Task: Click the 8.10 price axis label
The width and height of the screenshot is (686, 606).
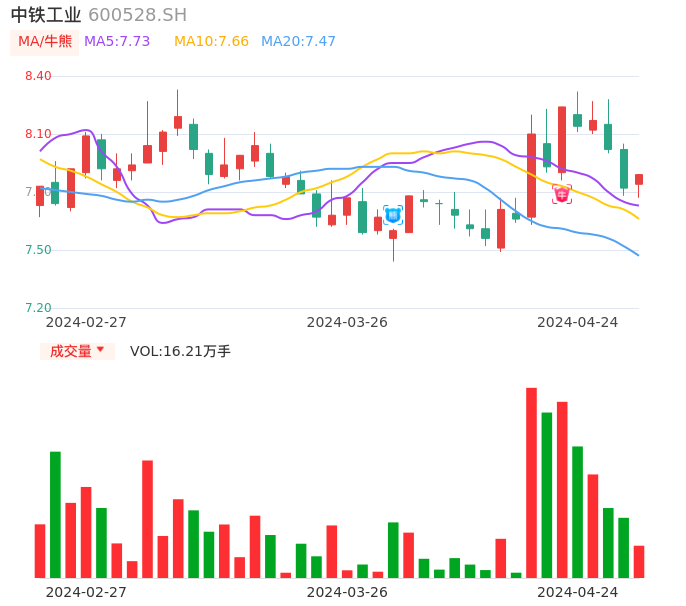Action: (x=38, y=134)
